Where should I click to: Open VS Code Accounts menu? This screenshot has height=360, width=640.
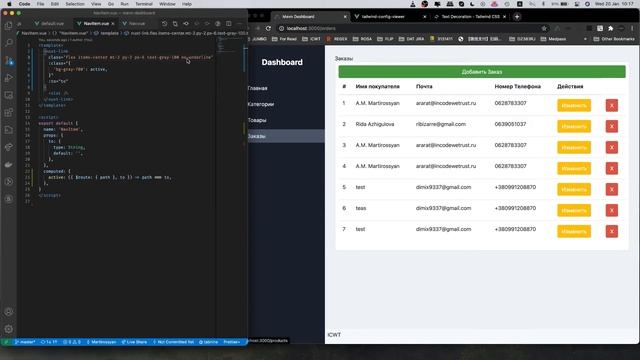(x=9, y=312)
